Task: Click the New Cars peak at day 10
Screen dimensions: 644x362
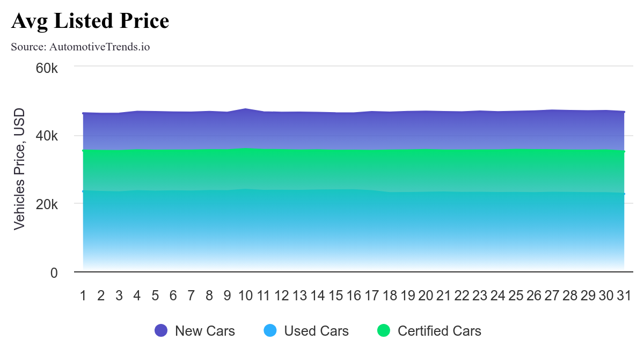Action: coord(245,109)
